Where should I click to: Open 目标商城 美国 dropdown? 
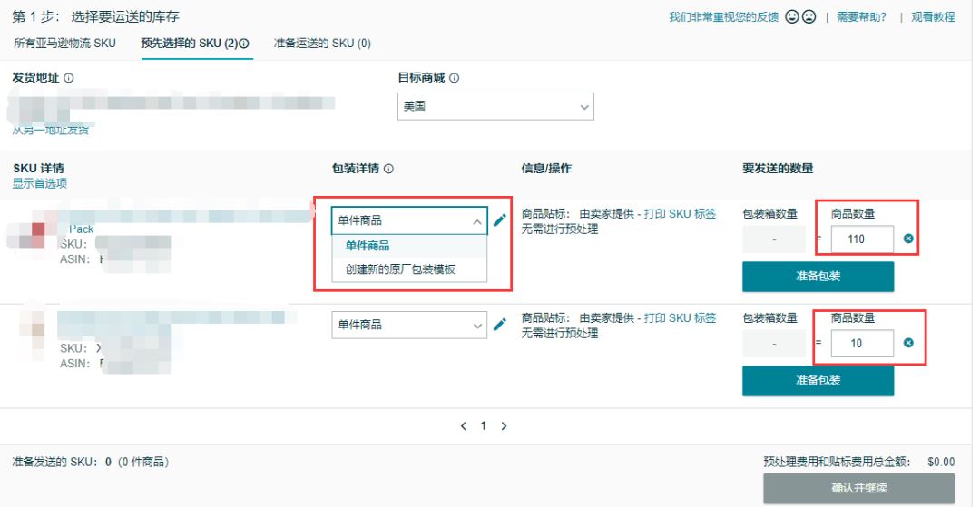[495, 107]
